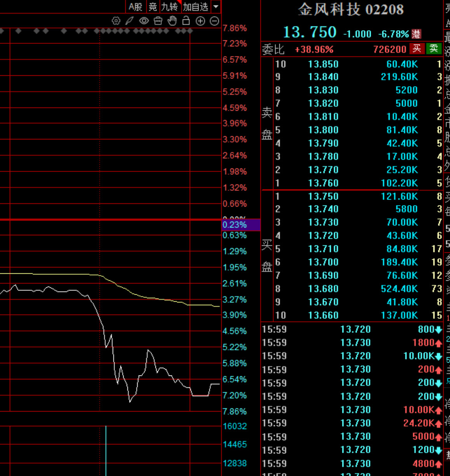Select bid volume 524.40K

pos(399,289)
